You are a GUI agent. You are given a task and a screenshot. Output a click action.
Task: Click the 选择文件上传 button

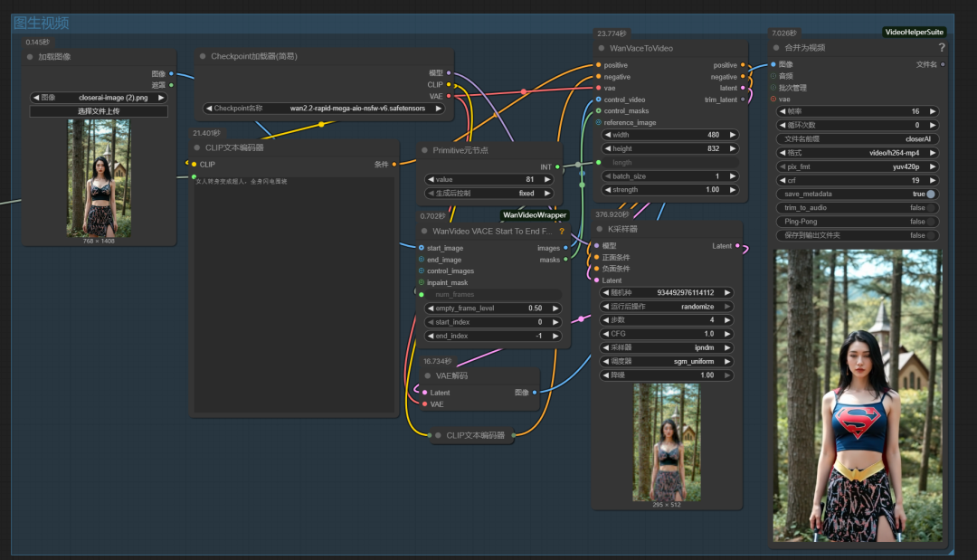pyautogui.click(x=99, y=111)
